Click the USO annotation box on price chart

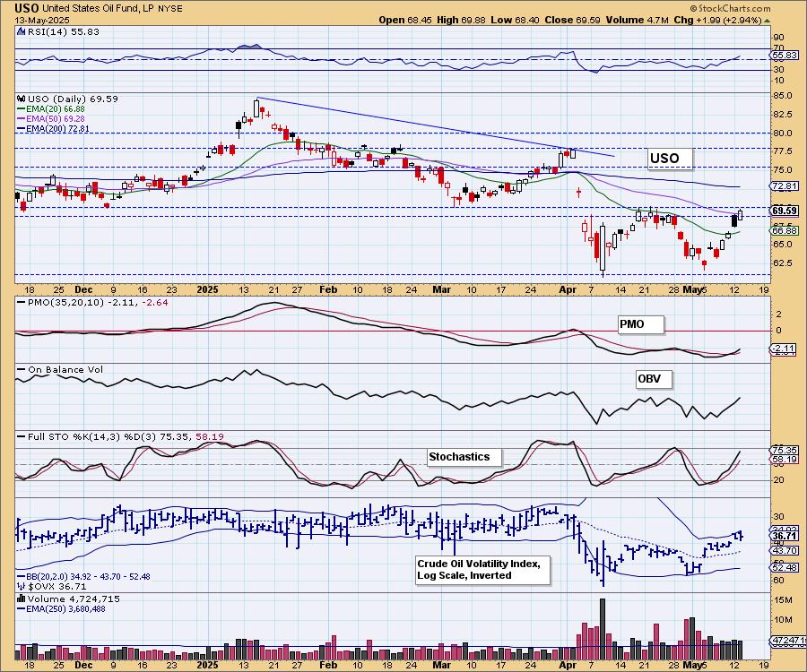(669, 159)
